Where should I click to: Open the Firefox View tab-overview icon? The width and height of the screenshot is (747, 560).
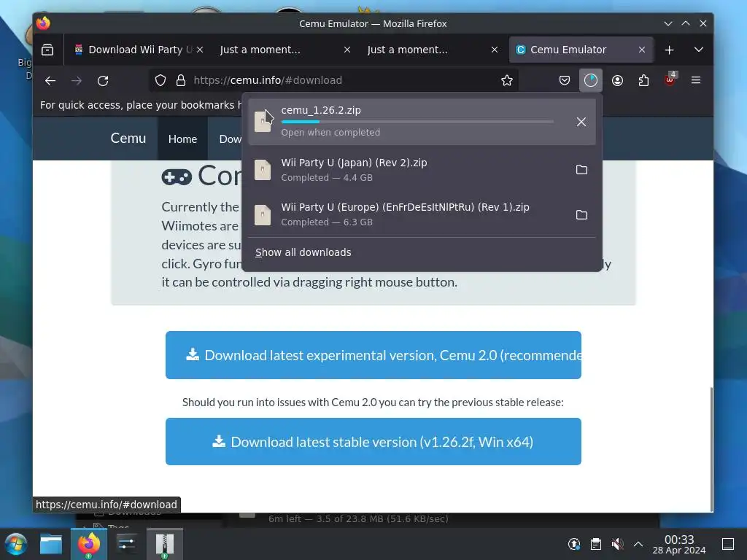click(47, 50)
